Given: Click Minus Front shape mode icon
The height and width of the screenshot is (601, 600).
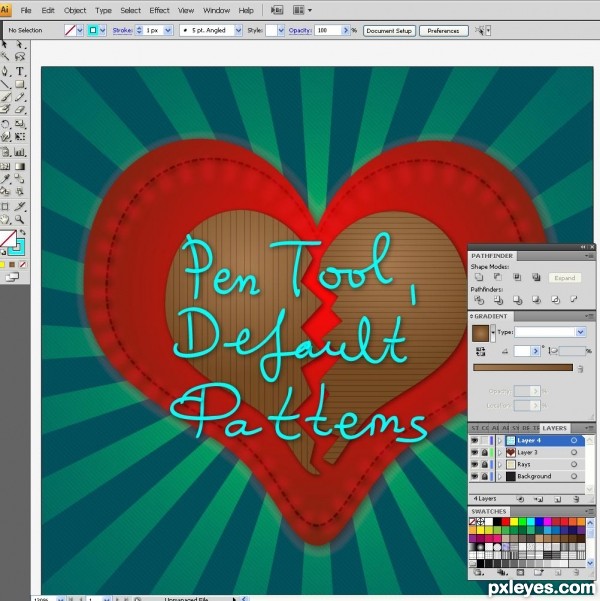Looking at the screenshot, I should tap(498, 277).
